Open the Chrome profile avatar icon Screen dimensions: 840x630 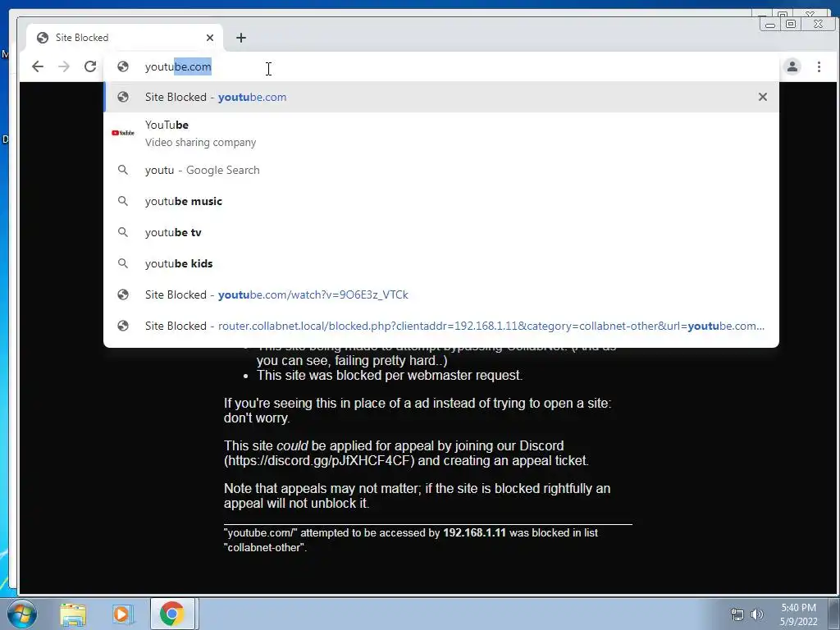[x=792, y=66]
